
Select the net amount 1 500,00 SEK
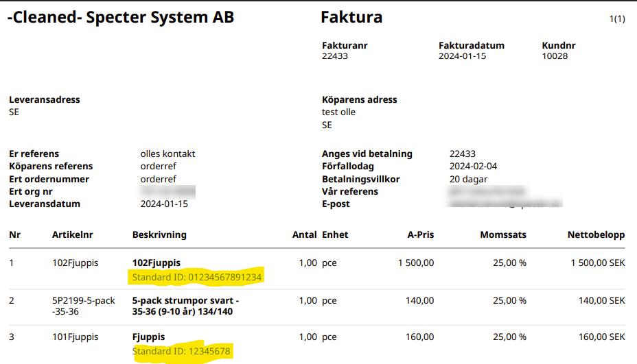click(597, 262)
